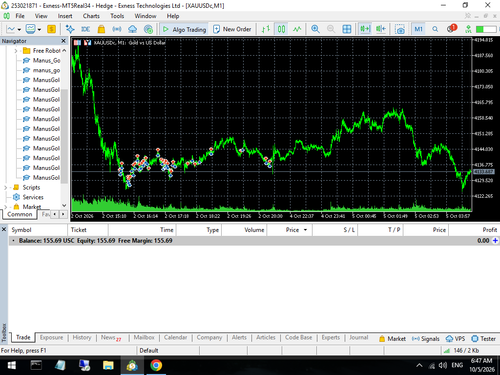Switch chart to bar chart view
Screen dimensions: 500x375
tap(266, 29)
